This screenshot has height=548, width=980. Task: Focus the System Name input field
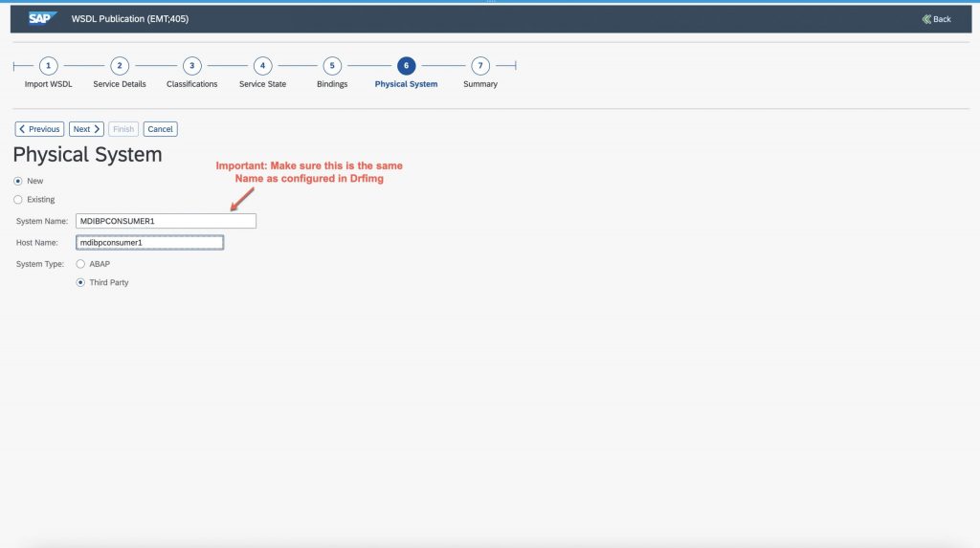166,221
